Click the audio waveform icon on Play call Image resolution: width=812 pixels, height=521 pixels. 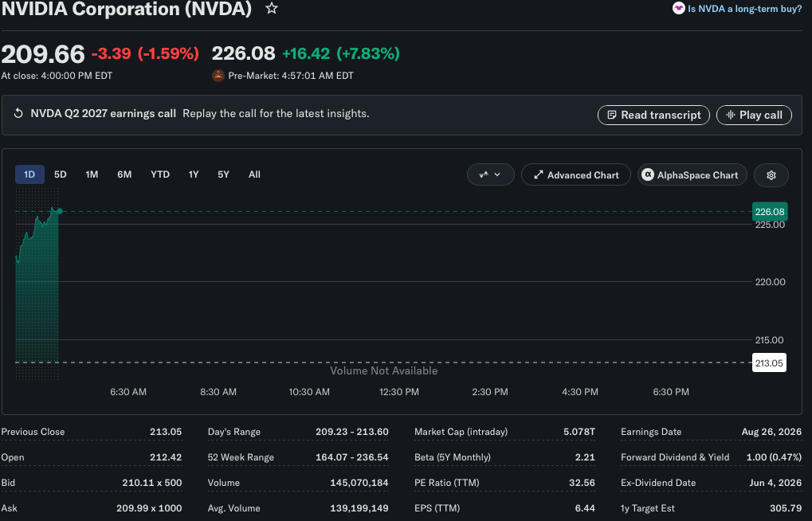point(730,115)
